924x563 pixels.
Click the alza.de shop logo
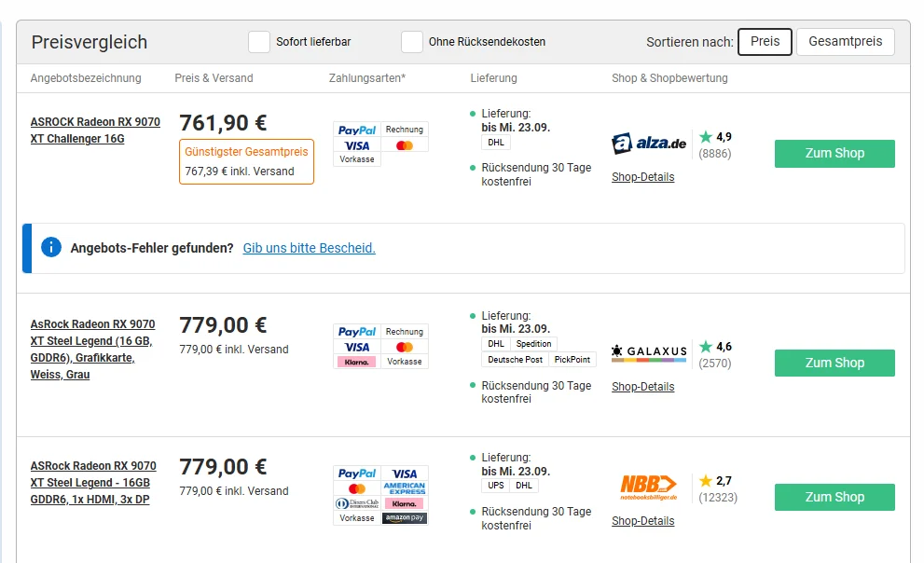649,144
